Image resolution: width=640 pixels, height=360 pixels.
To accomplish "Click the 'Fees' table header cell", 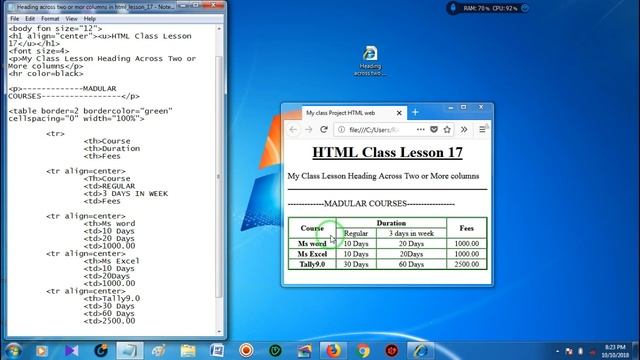I will 467,228.
